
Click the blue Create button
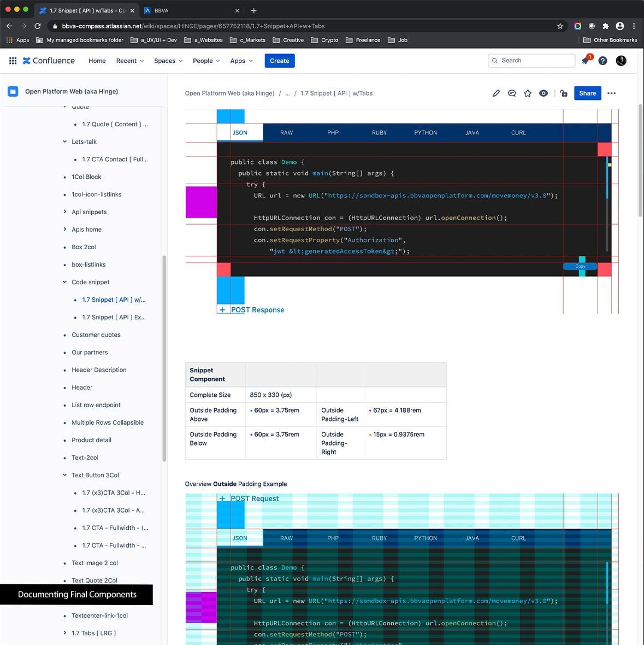click(x=279, y=61)
